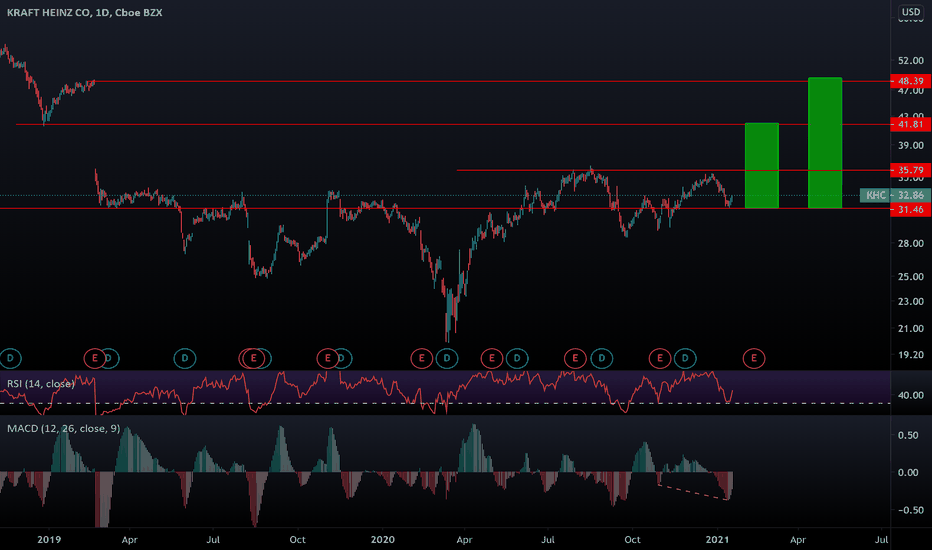932x550 pixels.
Task: Open the earnings E marker from February 2019
Action: (95, 358)
